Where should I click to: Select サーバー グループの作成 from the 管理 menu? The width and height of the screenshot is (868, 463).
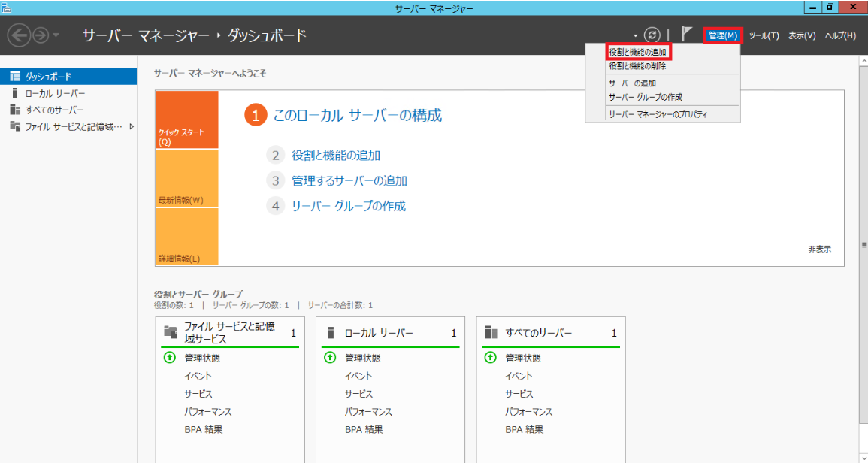[645, 97]
